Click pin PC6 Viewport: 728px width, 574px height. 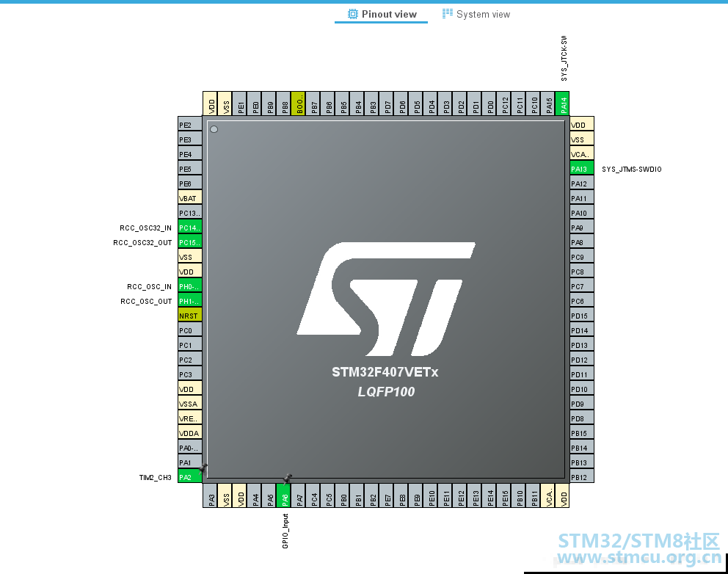(x=582, y=301)
